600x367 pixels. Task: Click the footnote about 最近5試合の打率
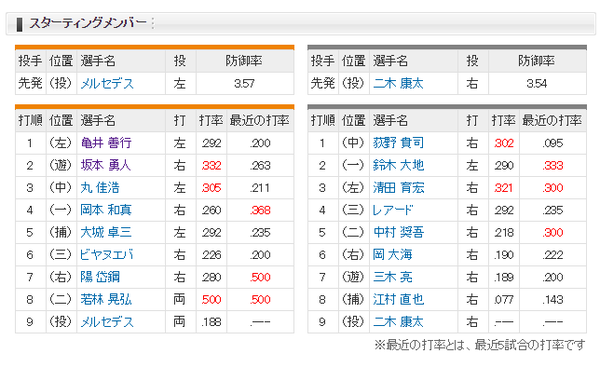point(480,345)
